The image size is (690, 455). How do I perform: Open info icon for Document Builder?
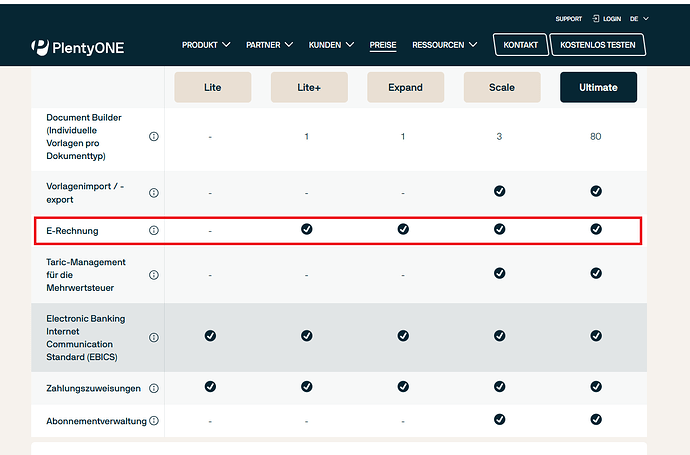tap(154, 136)
